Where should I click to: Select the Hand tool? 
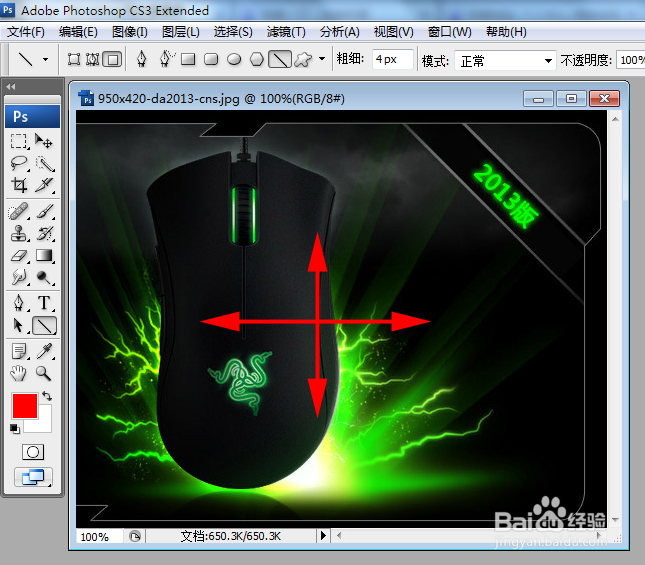pos(19,373)
